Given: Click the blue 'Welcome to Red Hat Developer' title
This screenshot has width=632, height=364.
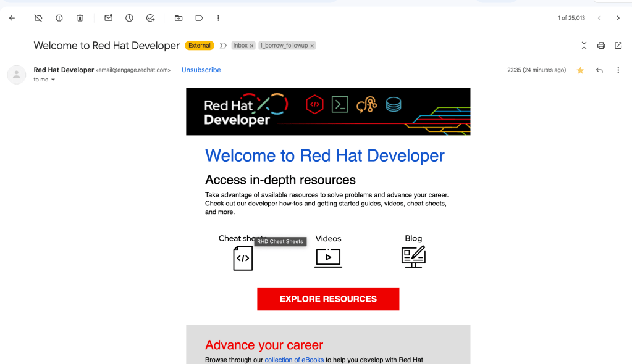Looking at the screenshot, I should tap(325, 156).
